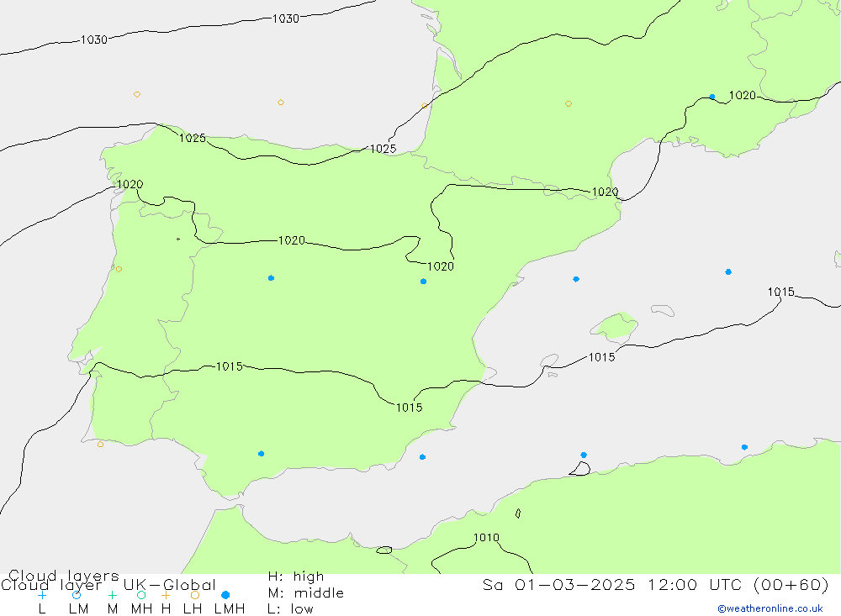
Task: Click the 'L: low' legend text
Action: click(290, 609)
